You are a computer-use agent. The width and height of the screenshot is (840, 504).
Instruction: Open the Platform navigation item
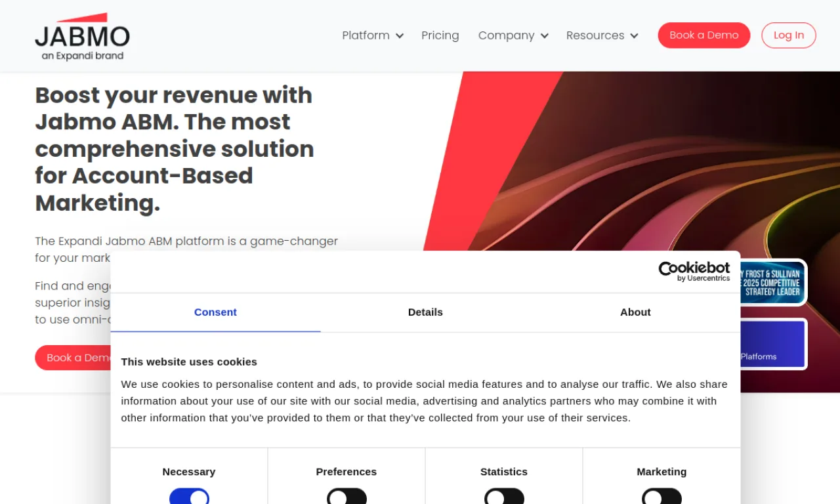tap(366, 35)
